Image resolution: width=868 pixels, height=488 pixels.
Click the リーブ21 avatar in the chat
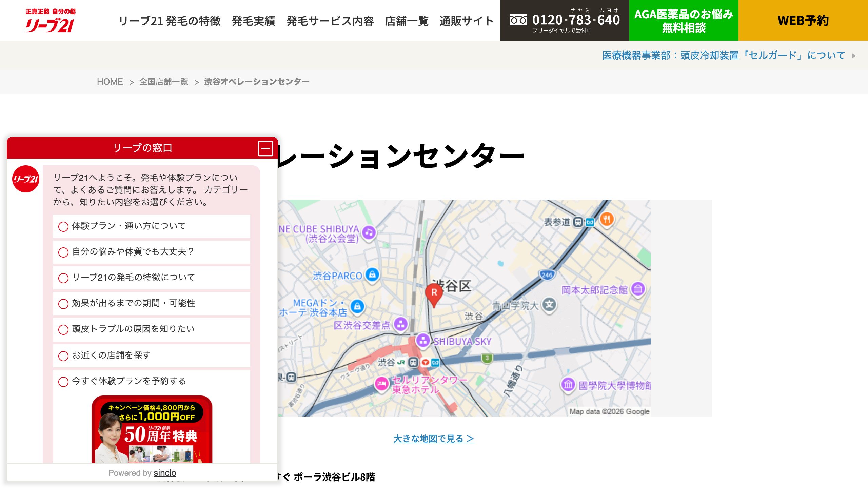(x=26, y=179)
